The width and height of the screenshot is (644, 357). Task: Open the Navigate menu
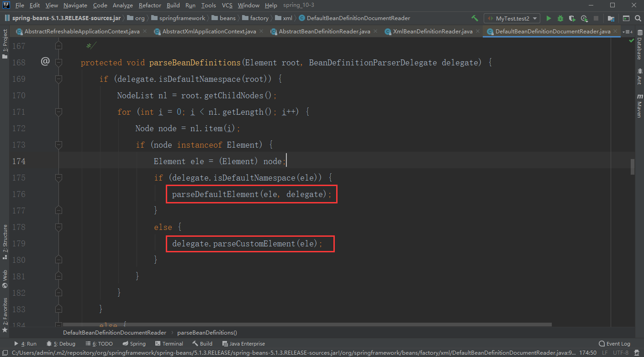point(75,5)
